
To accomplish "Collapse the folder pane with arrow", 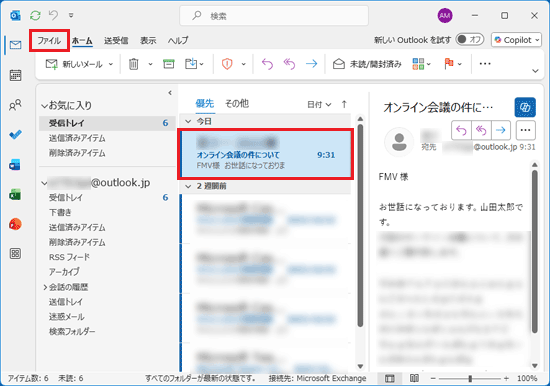I will (x=170, y=93).
